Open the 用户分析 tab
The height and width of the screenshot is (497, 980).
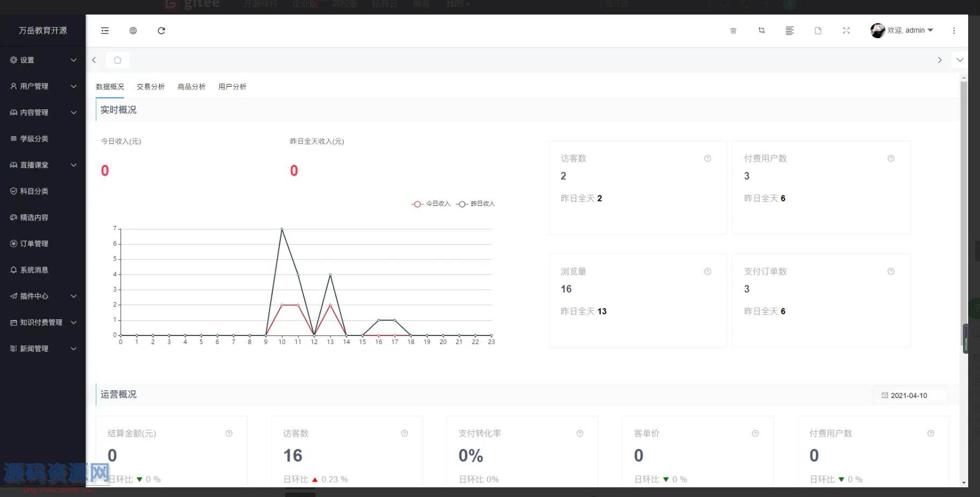(232, 86)
